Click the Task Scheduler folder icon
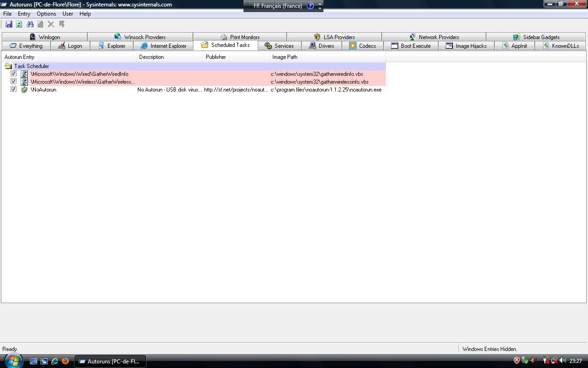The image size is (588, 368). (x=8, y=66)
